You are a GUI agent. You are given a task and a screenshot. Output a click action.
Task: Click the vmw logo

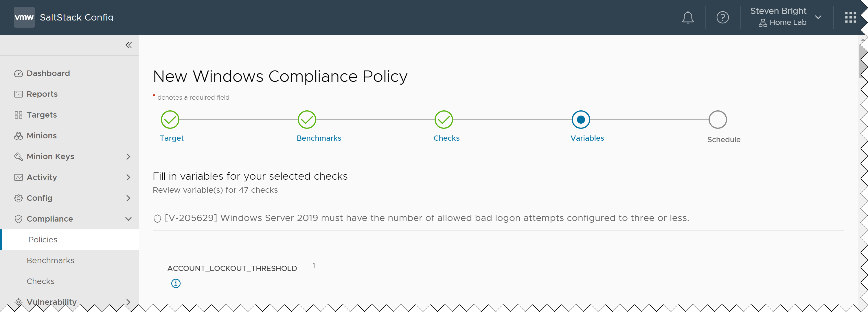[x=24, y=17]
